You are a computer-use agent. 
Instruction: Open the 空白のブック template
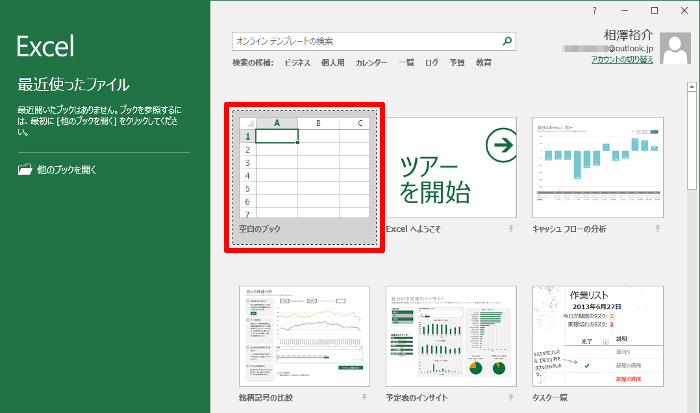(304, 177)
